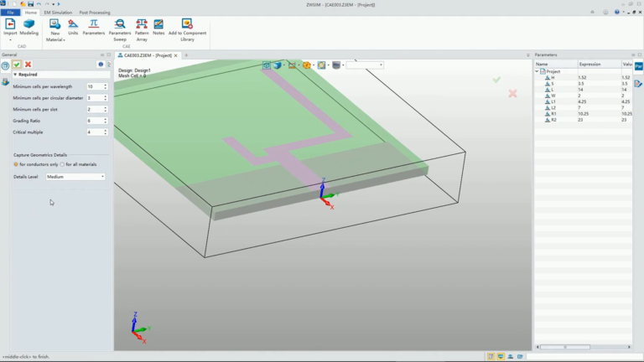
Task: Click the Parameters panel horizontal scrollbar
Action: coord(584,347)
